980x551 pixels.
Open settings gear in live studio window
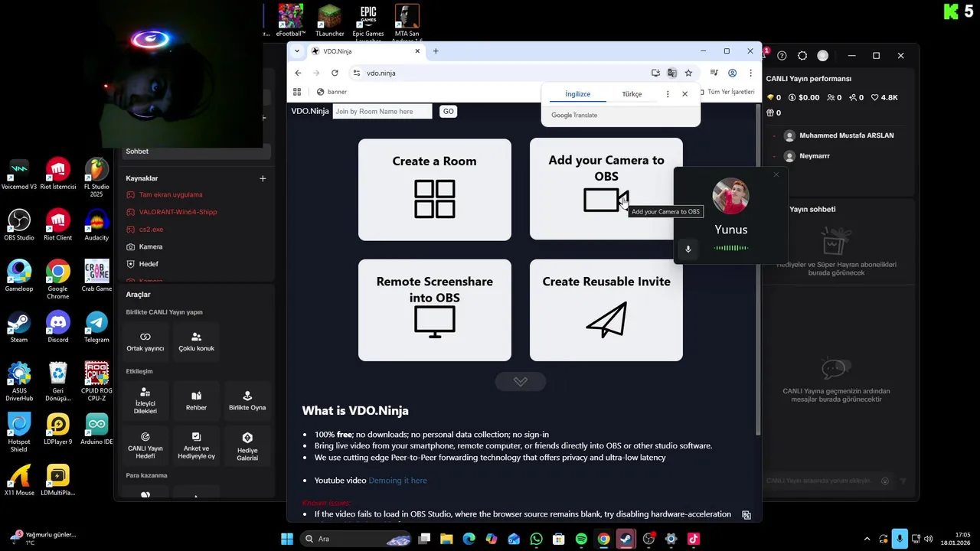(802, 56)
